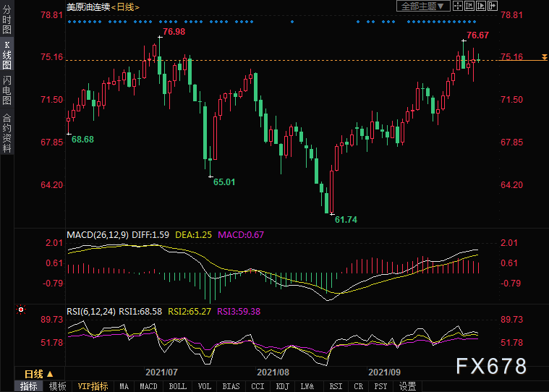Select the 指标 bottom tab
The width and height of the screenshot is (549, 392).
[29, 386]
